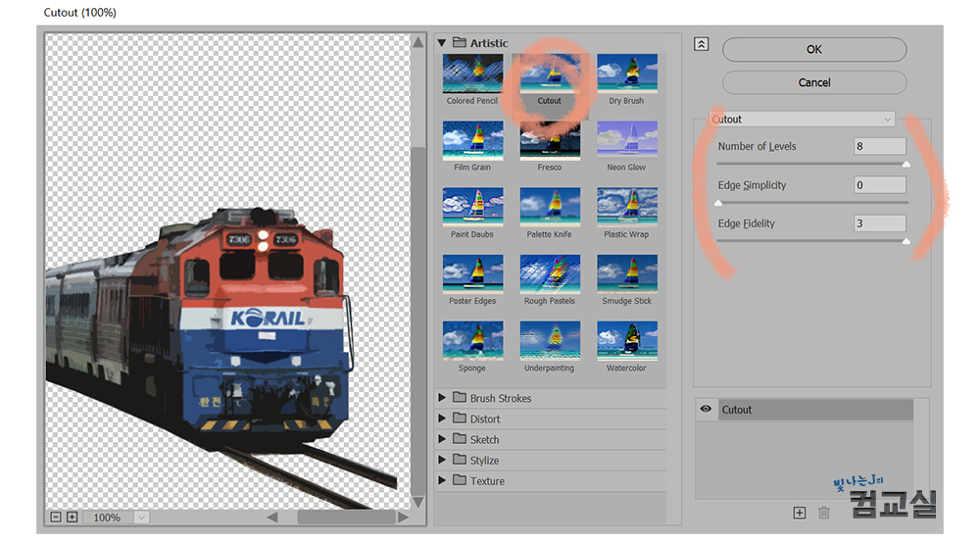The image size is (980, 542).
Task: Expand the Stylize filter folder
Action: [442, 460]
